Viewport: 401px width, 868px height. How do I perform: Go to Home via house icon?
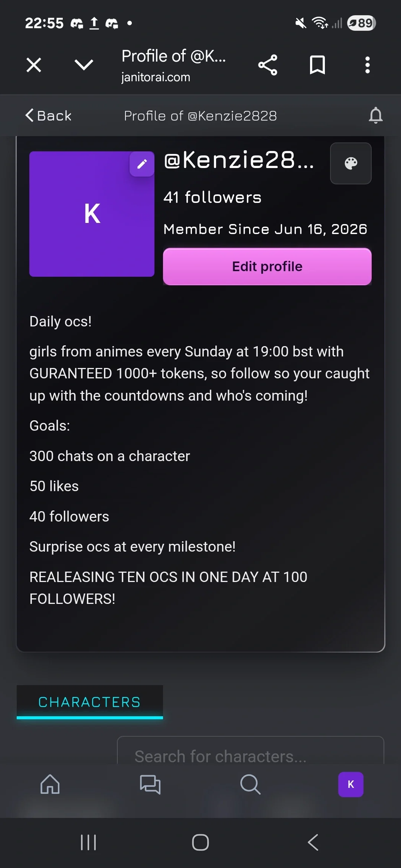point(50,784)
